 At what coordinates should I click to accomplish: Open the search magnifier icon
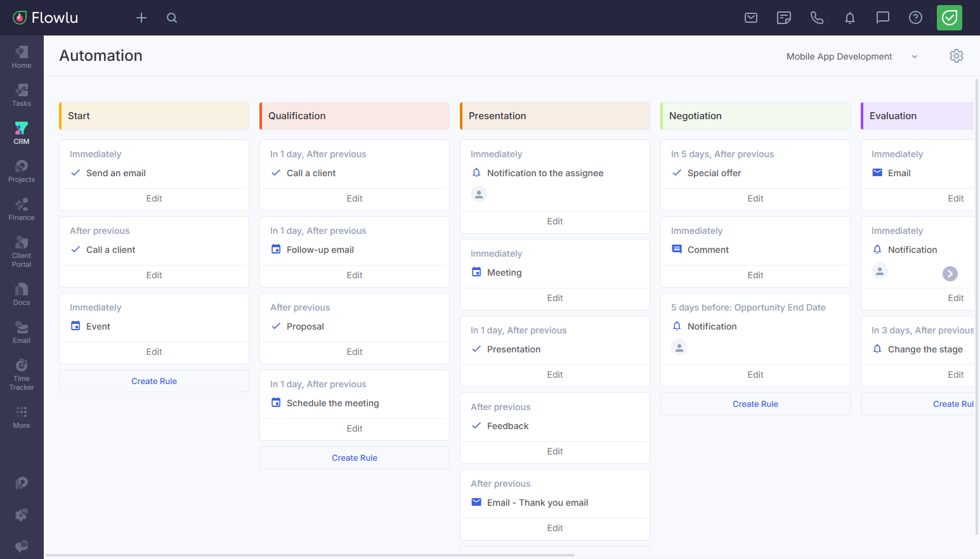click(x=172, y=18)
